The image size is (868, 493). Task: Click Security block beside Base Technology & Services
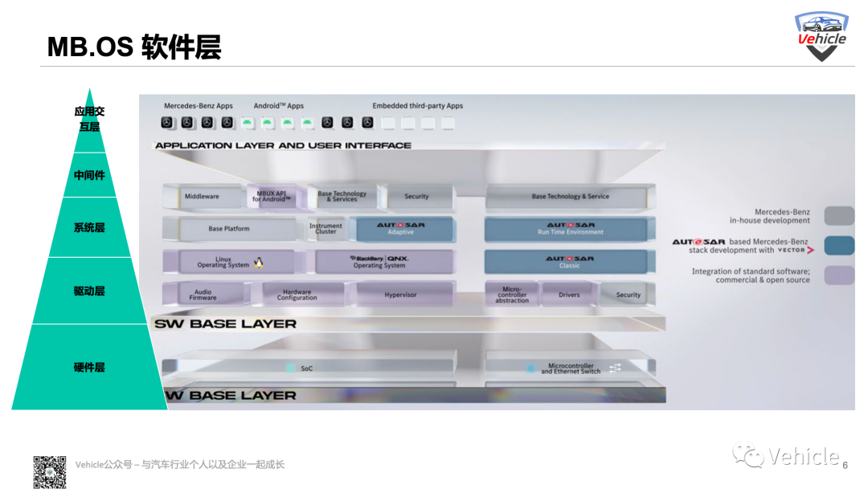(417, 197)
